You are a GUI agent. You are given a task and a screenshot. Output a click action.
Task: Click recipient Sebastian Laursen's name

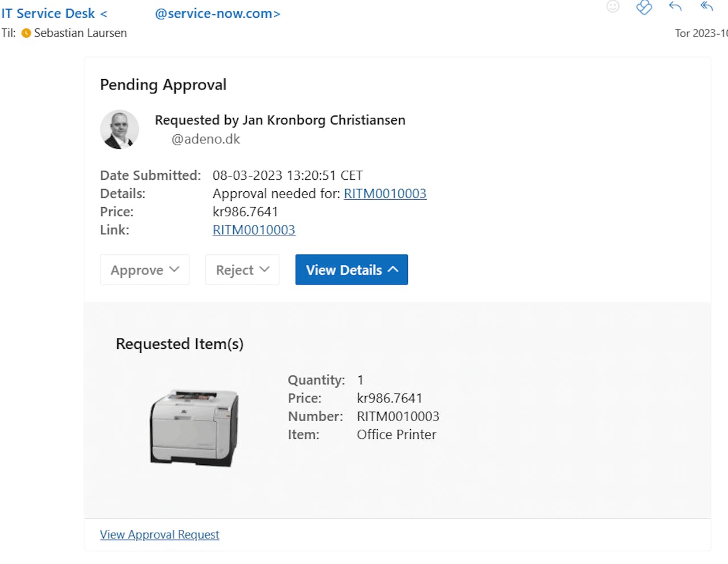click(80, 33)
